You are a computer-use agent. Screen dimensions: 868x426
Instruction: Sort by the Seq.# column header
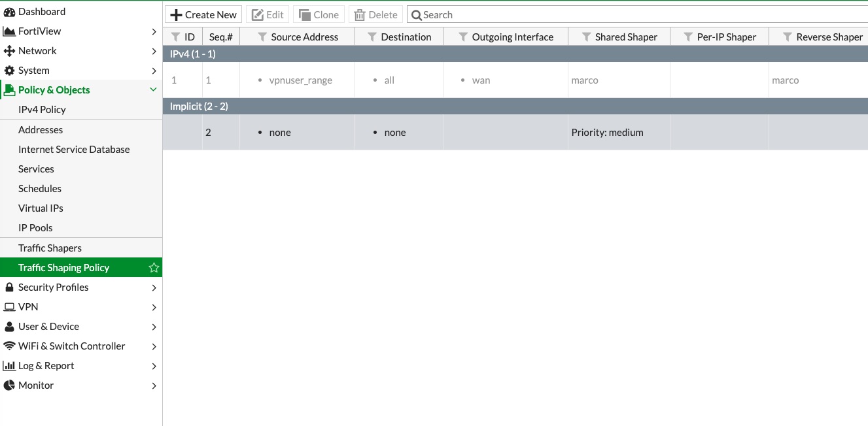221,37
